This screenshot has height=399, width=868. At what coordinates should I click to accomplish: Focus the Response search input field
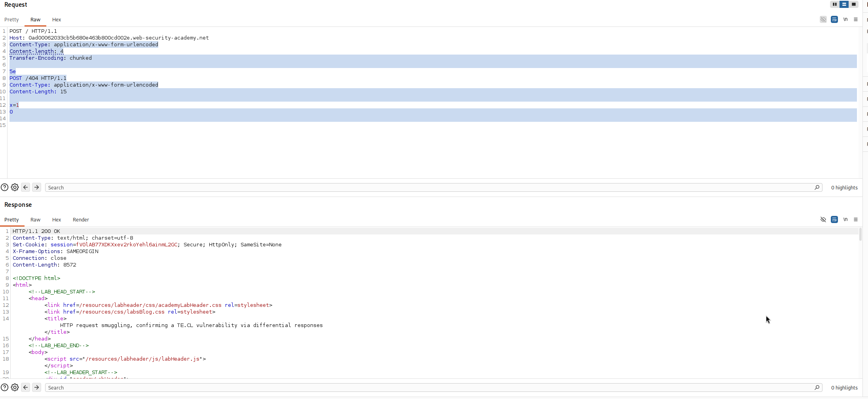pos(429,388)
